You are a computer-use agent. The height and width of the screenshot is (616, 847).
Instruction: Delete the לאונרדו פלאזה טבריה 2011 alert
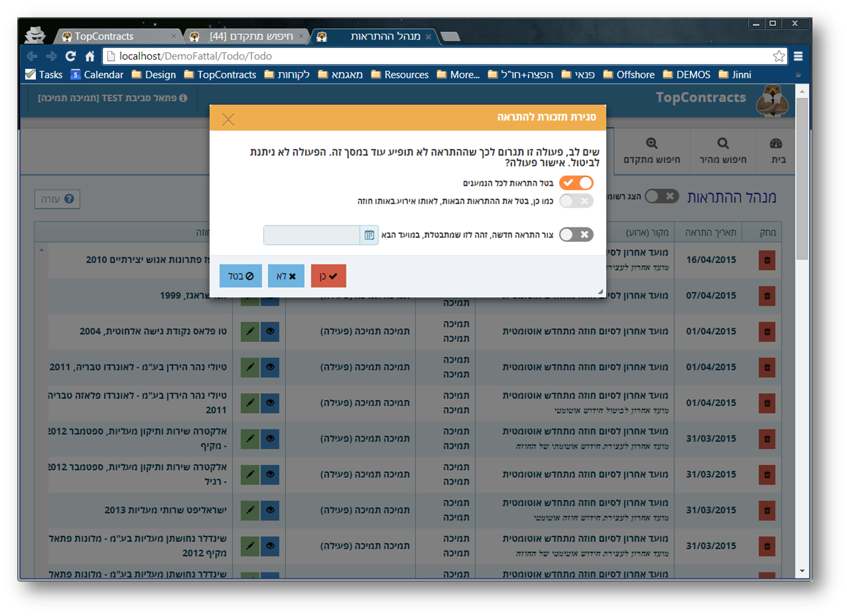coord(767,402)
